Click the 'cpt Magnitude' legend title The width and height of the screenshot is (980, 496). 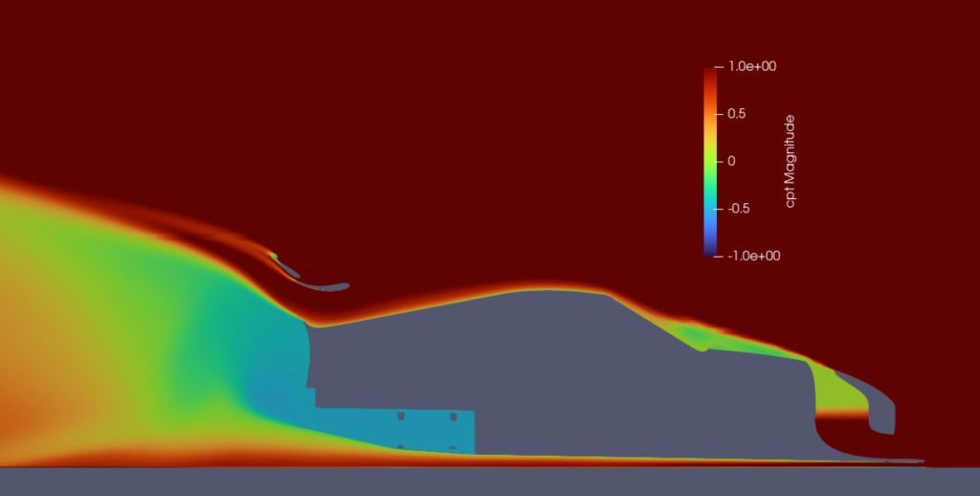click(790, 162)
